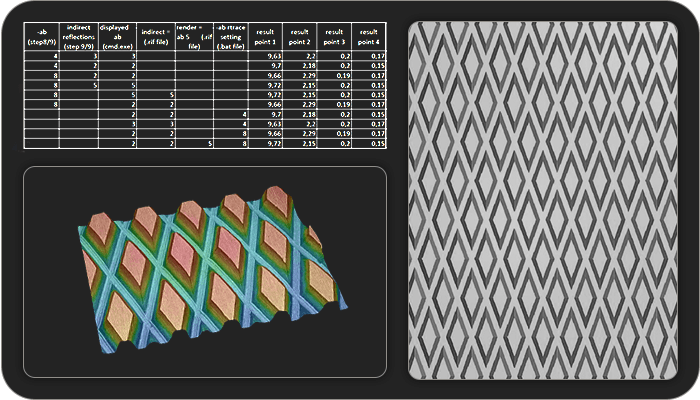Screen dimensions: 700x400
Task: Select the 'result point 1' column header
Action: coord(265,37)
